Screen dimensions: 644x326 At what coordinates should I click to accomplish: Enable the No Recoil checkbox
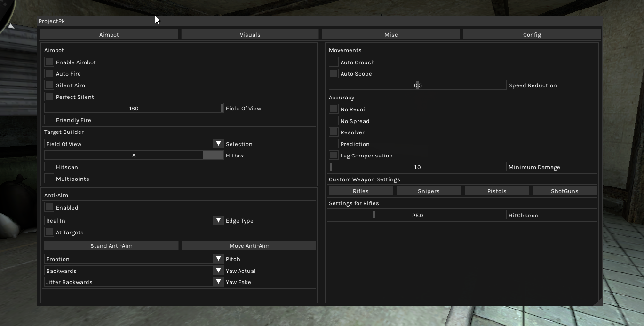pyautogui.click(x=334, y=109)
